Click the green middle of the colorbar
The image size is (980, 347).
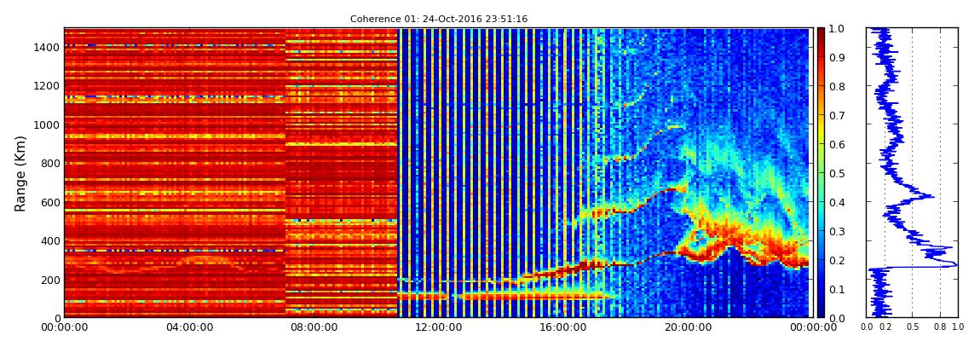(821, 173)
